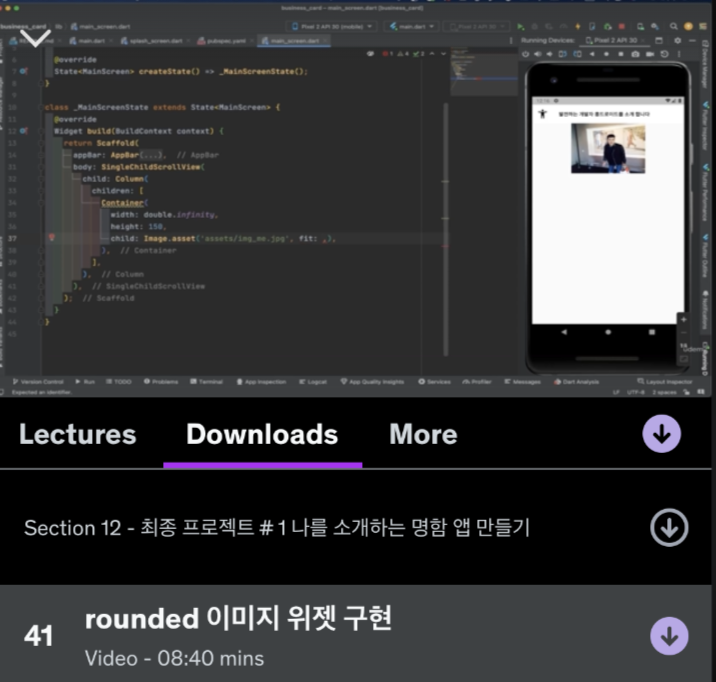Click the UTF-8 encoding in status bar
The width and height of the screenshot is (716, 682).
point(636,392)
